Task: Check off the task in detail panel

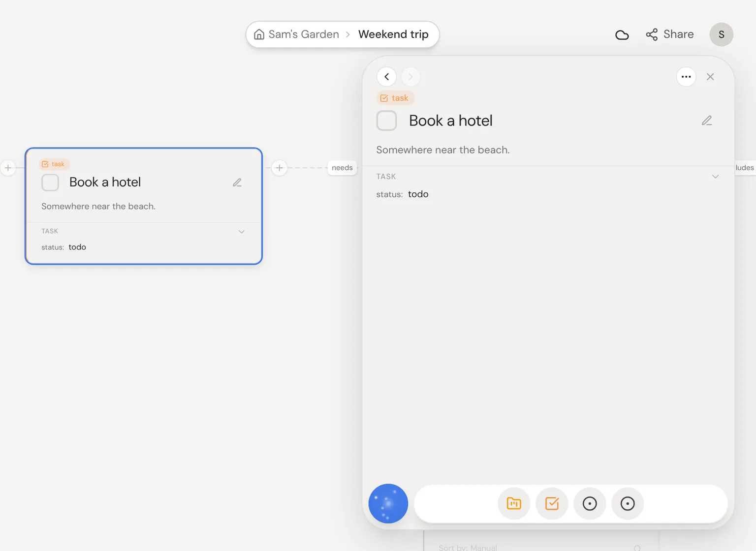Action: click(x=387, y=121)
